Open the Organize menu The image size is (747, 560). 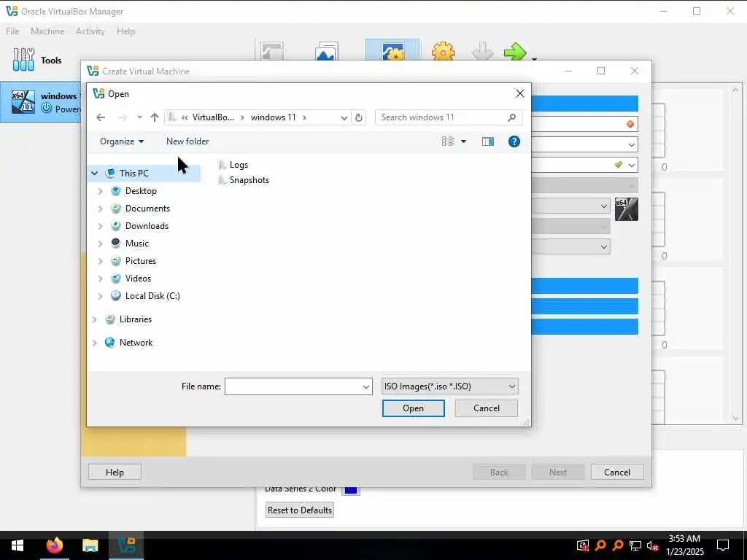pyautogui.click(x=122, y=141)
